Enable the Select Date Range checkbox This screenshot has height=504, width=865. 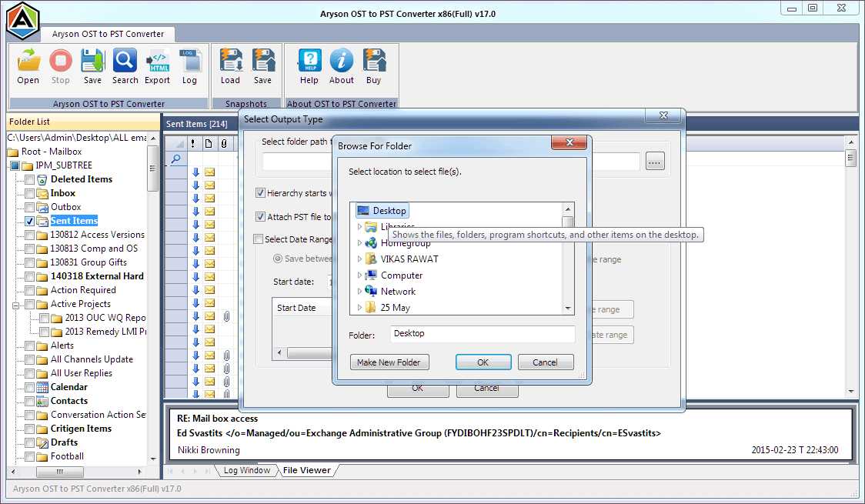click(258, 239)
